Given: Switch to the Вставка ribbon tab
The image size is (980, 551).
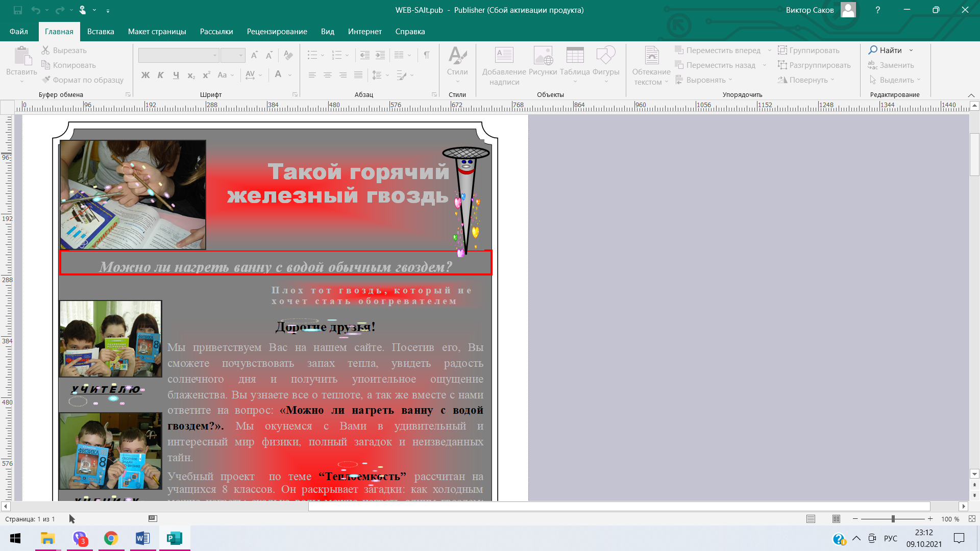Looking at the screenshot, I should click(101, 32).
